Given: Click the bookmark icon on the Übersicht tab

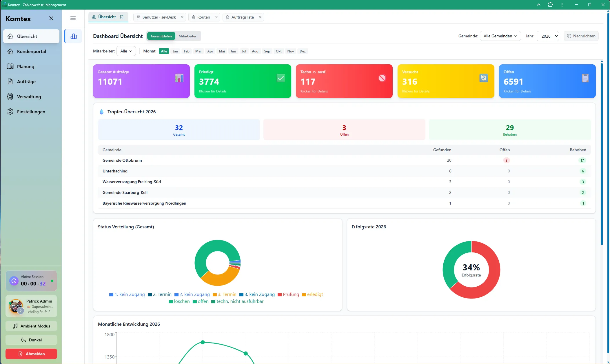Looking at the screenshot, I should pos(122,17).
